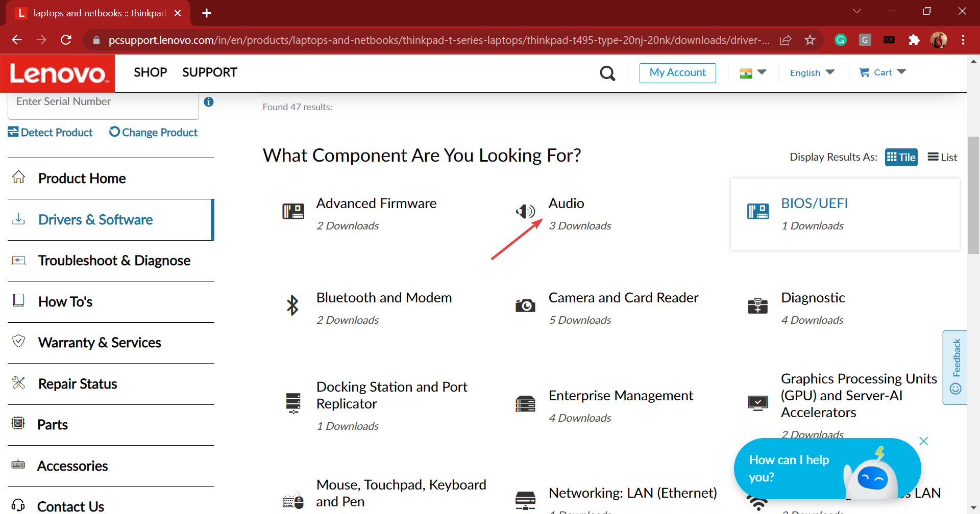The width and height of the screenshot is (980, 514).
Task: Click the Networking LAN Ethernet icon
Action: [x=525, y=501]
